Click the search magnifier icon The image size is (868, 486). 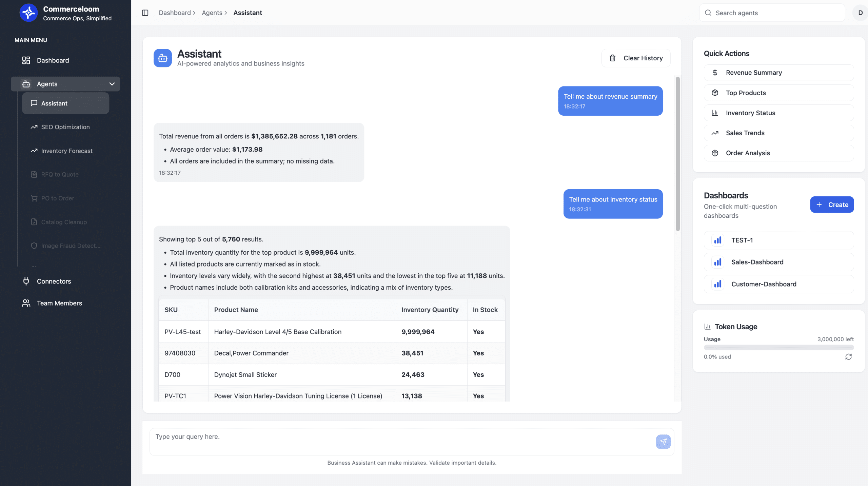708,13
